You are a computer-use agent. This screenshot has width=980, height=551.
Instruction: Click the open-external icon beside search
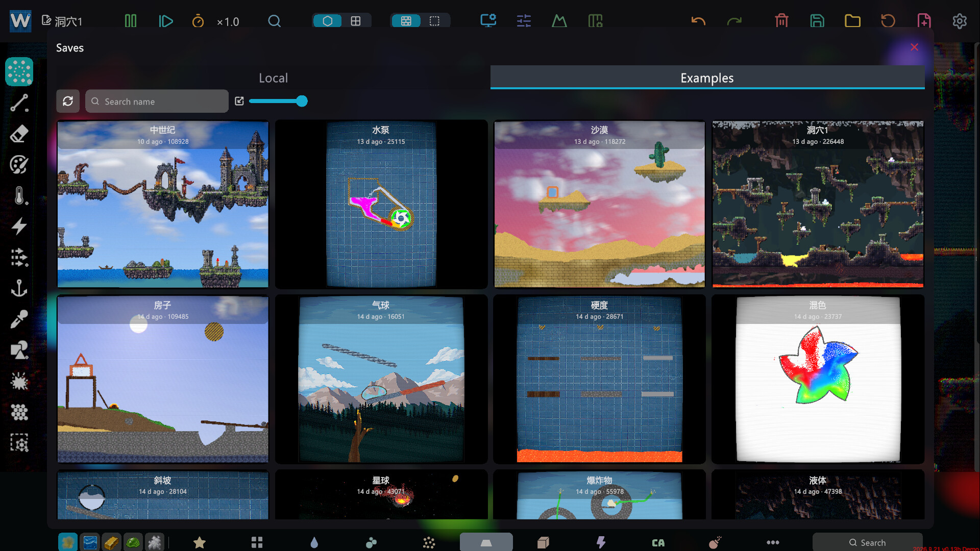[x=239, y=101]
